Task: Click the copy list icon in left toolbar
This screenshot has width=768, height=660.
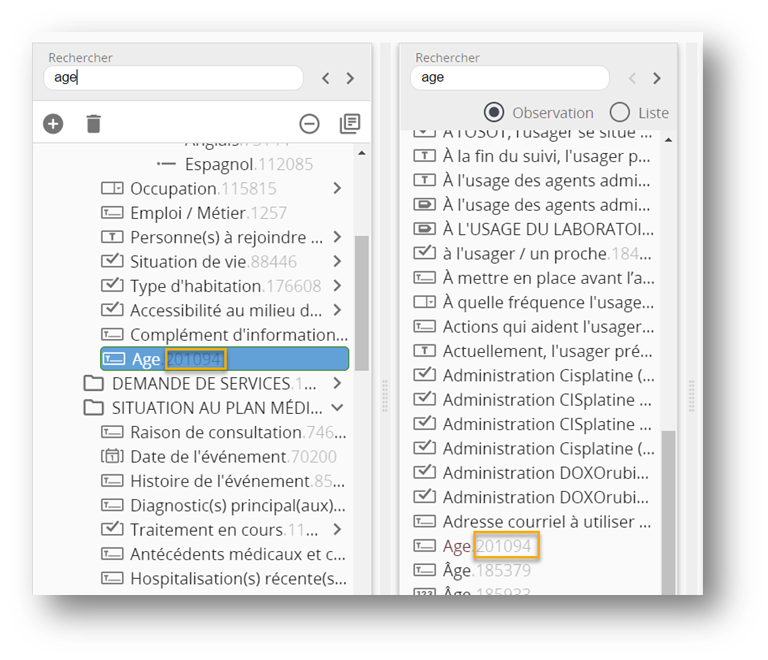Action: coord(349,124)
